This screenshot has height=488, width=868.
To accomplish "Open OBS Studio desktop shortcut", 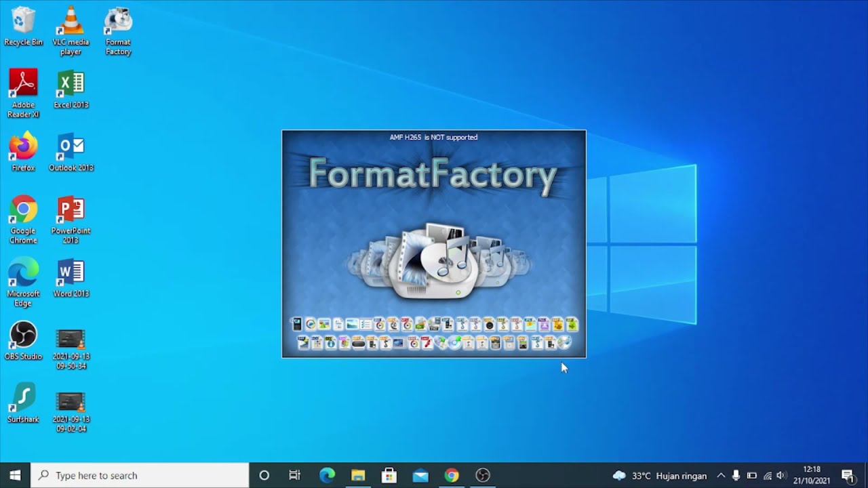I will (x=23, y=341).
